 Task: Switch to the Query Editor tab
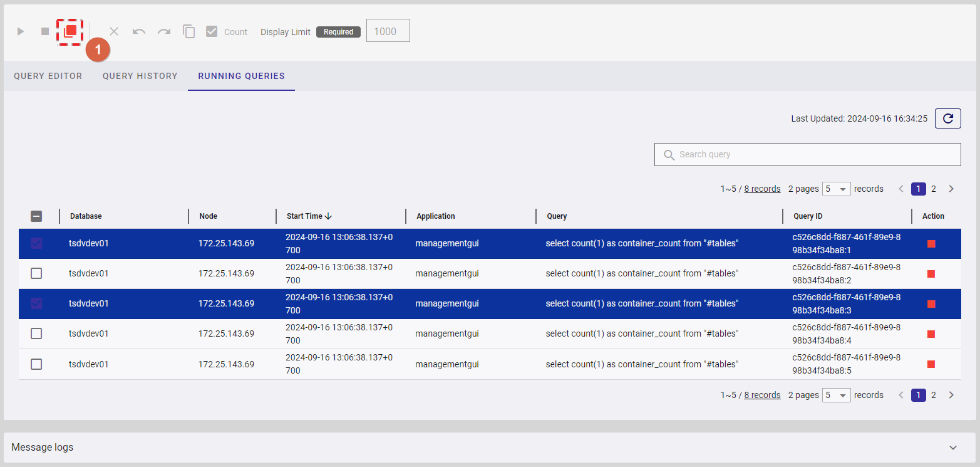(48, 76)
